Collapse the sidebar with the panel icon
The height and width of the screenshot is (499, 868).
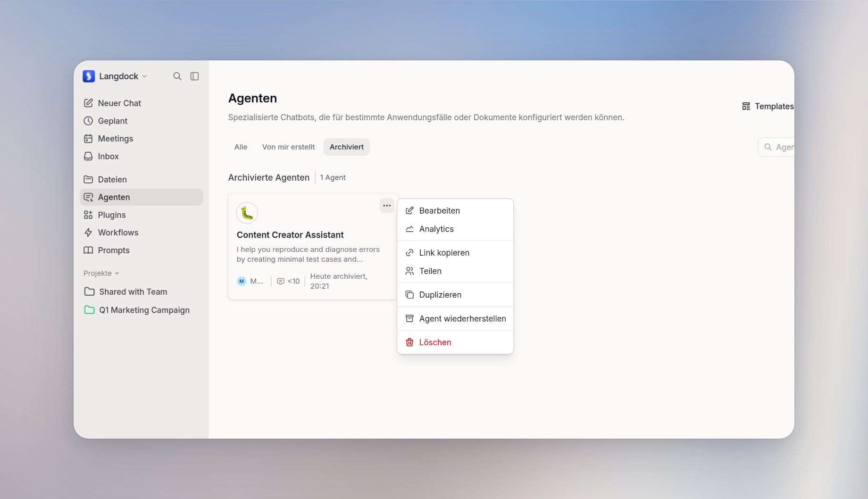tap(194, 76)
